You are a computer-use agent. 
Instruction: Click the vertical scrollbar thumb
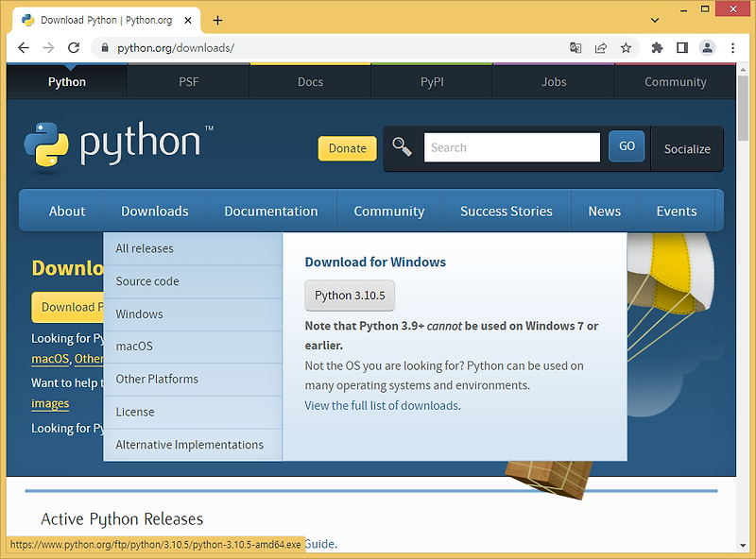click(743, 109)
